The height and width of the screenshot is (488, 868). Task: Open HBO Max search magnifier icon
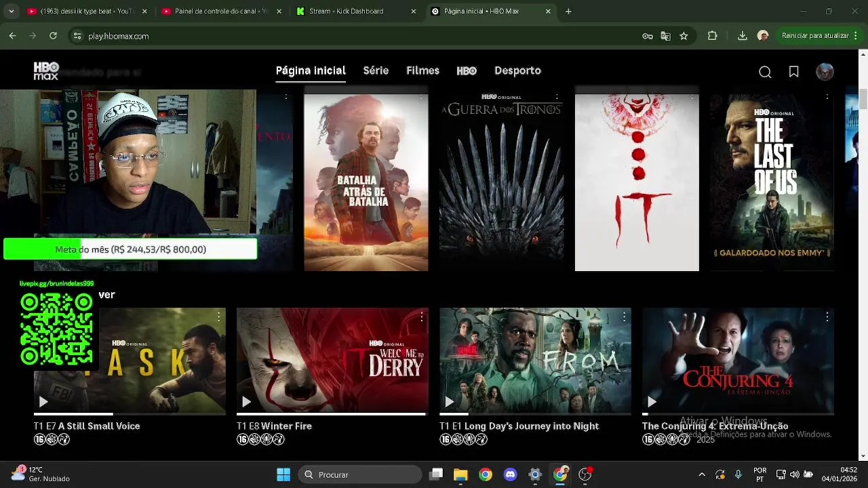click(x=765, y=72)
